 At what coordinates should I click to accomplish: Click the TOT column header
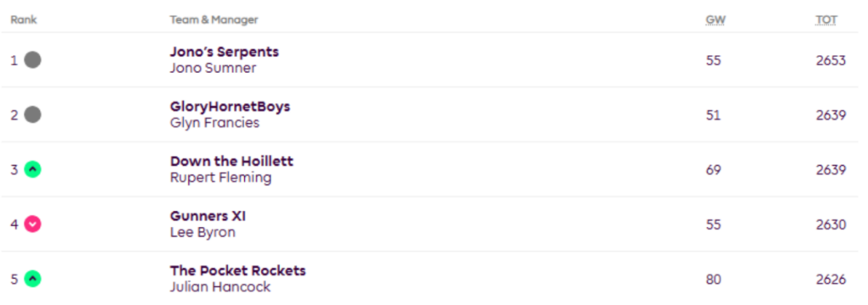pyautogui.click(x=826, y=20)
